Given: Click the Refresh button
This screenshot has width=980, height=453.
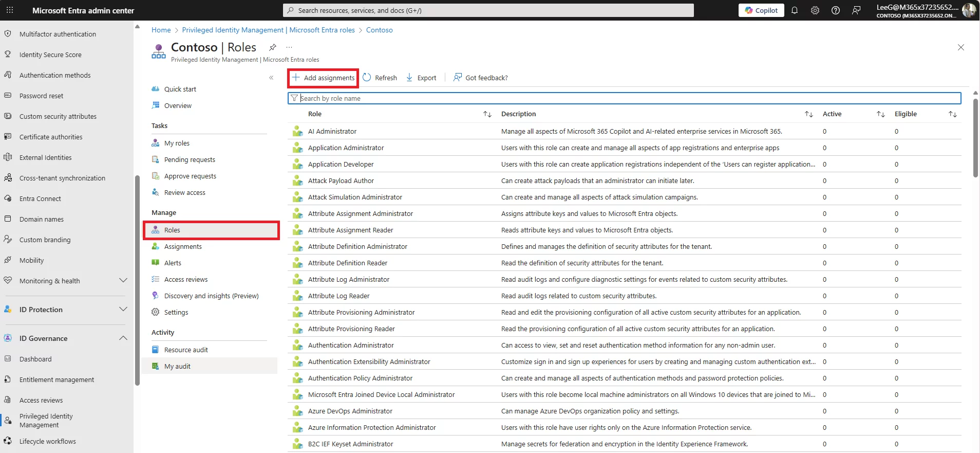Looking at the screenshot, I should pyautogui.click(x=380, y=78).
